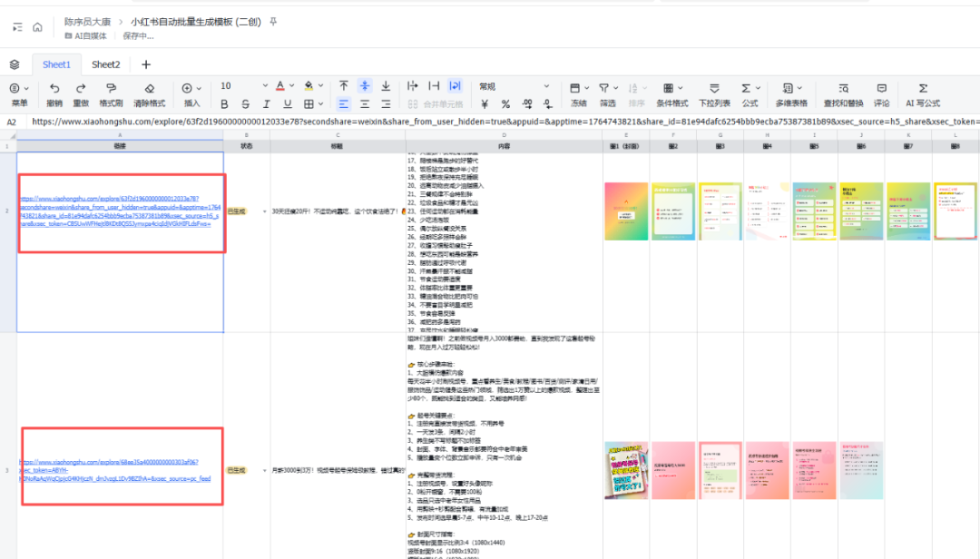
Task: Align cell content to top
Action: pyautogui.click(x=344, y=86)
